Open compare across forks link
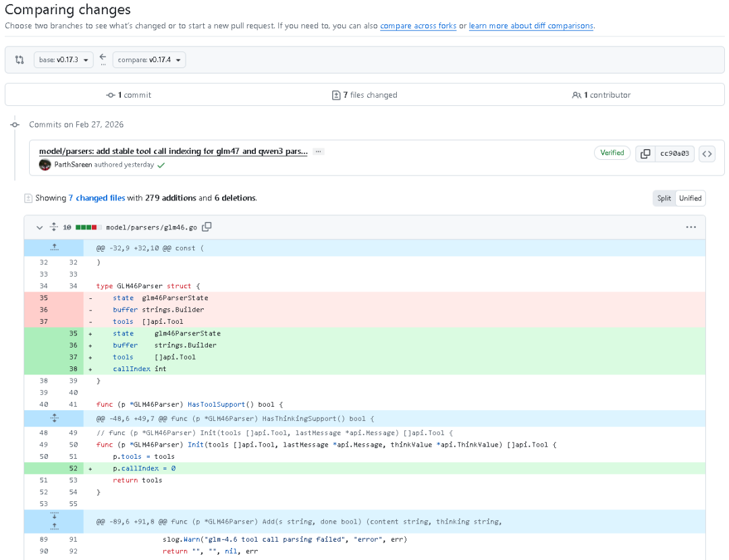The image size is (729, 560). pos(418,26)
